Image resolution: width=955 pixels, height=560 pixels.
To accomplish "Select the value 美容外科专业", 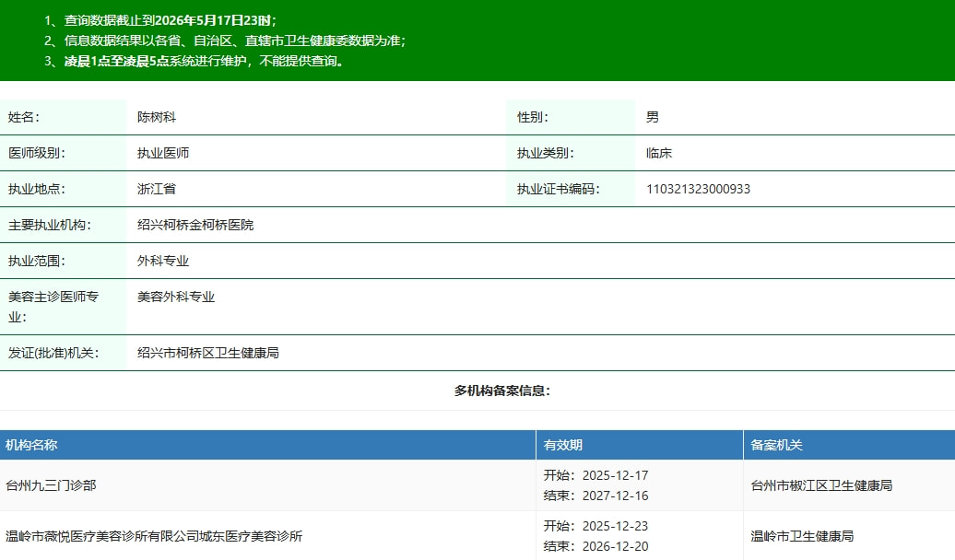I will click(176, 297).
